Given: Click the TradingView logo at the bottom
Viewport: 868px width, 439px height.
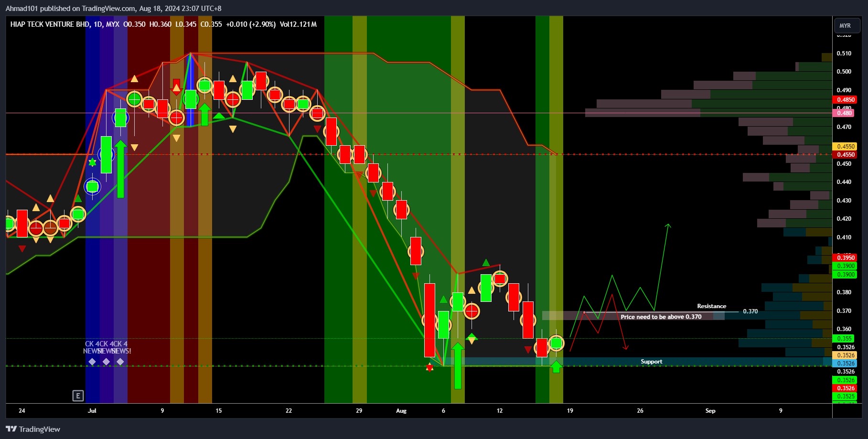Looking at the screenshot, I should pyautogui.click(x=33, y=429).
